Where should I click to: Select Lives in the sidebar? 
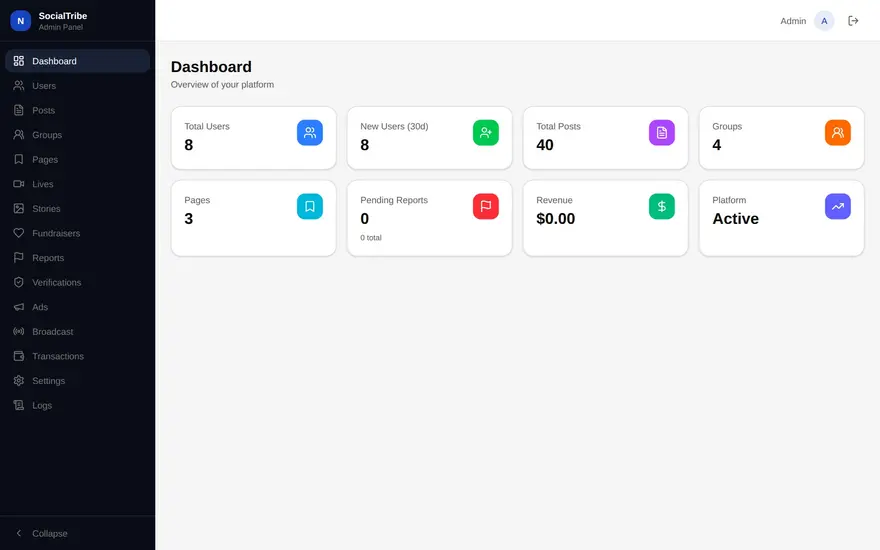[x=77, y=184]
